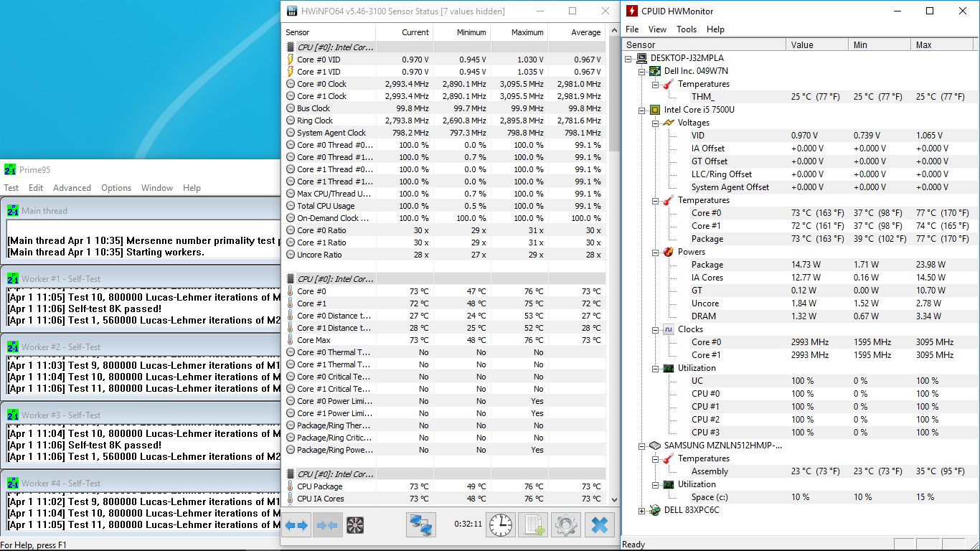Collapse Clocks node in HWMonitor
Screen dimensions: 980x551
(655, 329)
